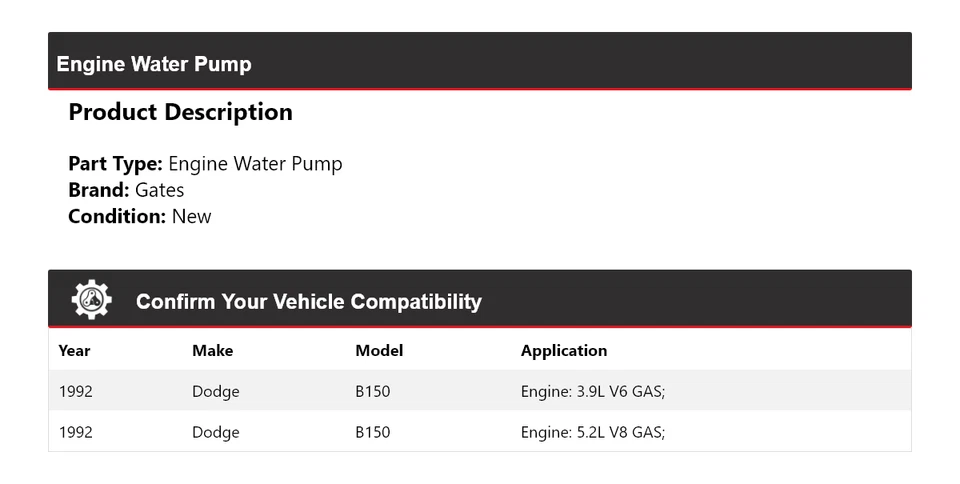
Task: Click the Condition: New line
Action: pyautogui.click(x=140, y=216)
